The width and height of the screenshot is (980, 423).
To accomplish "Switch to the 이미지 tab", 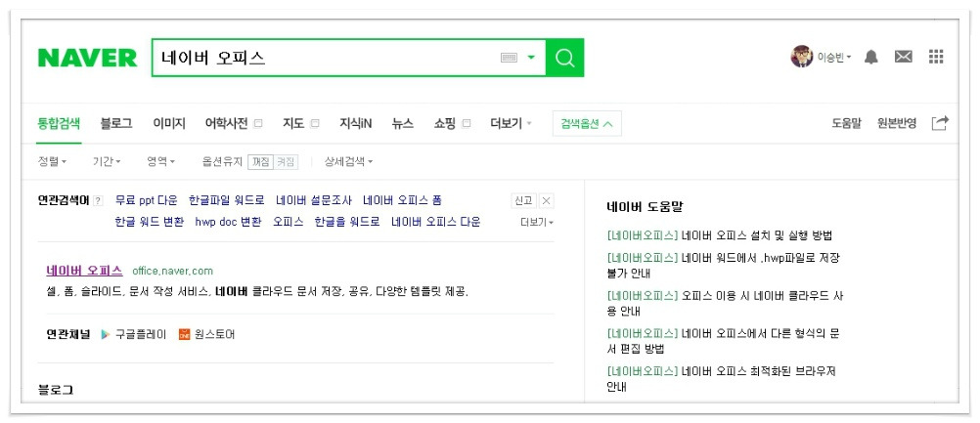I will click(169, 123).
